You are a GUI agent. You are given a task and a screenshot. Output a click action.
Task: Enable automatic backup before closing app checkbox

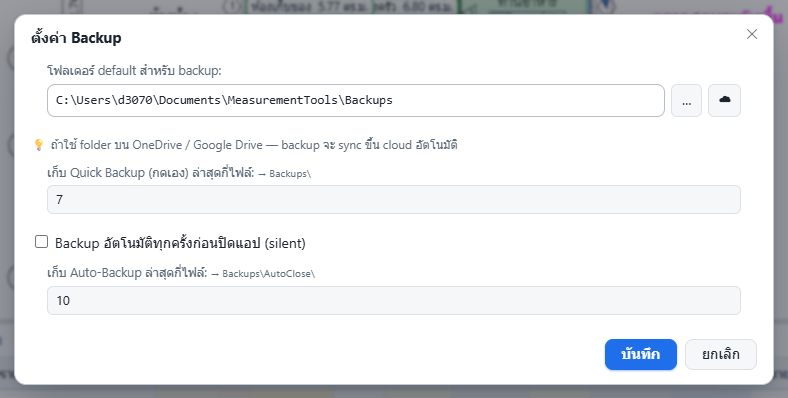click(x=41, y=242)
